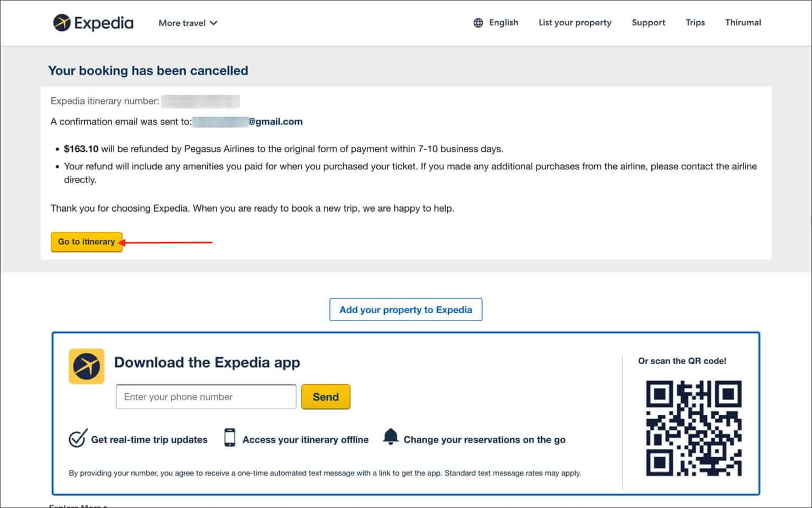Image resolution: width=812 pixels, height=508 pixels.
Task: Click inside the phone number input field
Action: [206, 396]
